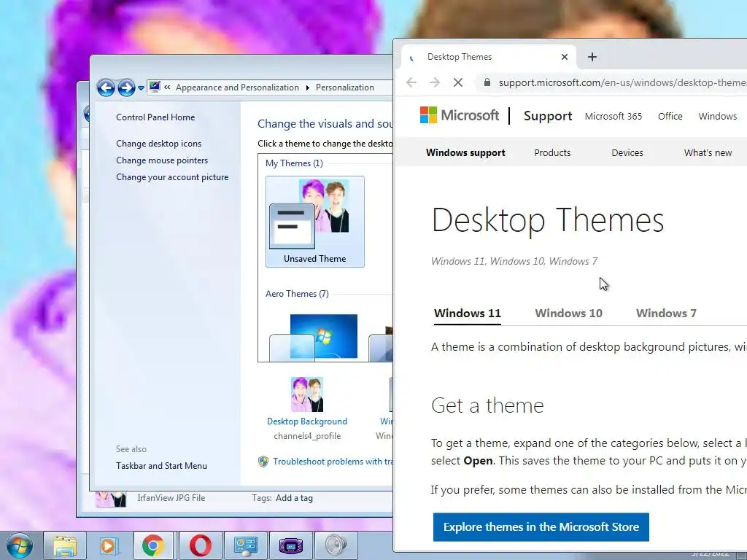The height and width of the screenshot is (560, 747).
Task: Open a new Chrome tab
Action: tap(592, 57)
